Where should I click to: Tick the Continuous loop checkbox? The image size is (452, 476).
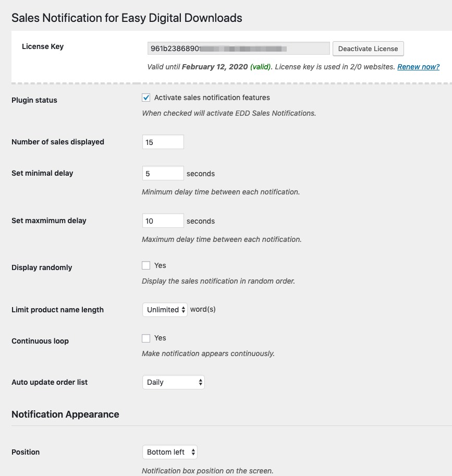(x=146, y=338)
